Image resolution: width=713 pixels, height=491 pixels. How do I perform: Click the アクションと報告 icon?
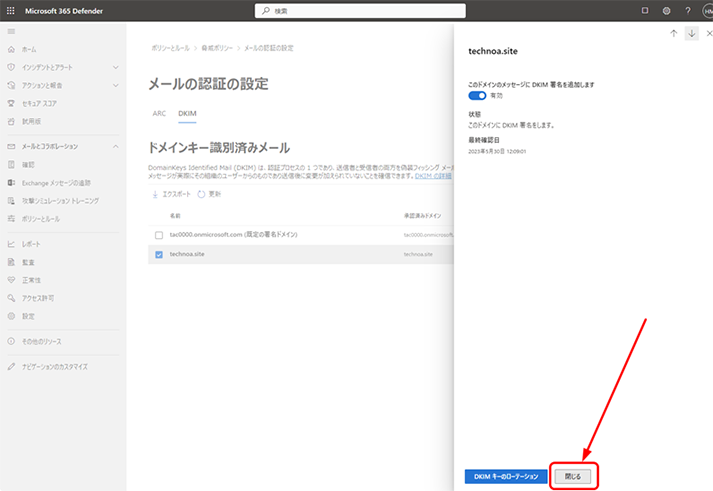[x=11, y=85]
